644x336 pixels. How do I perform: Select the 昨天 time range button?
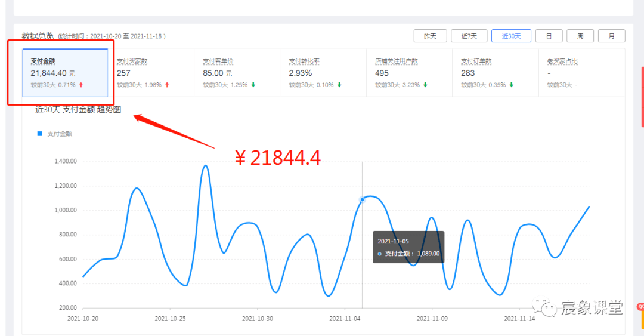[x=430, y=36]
